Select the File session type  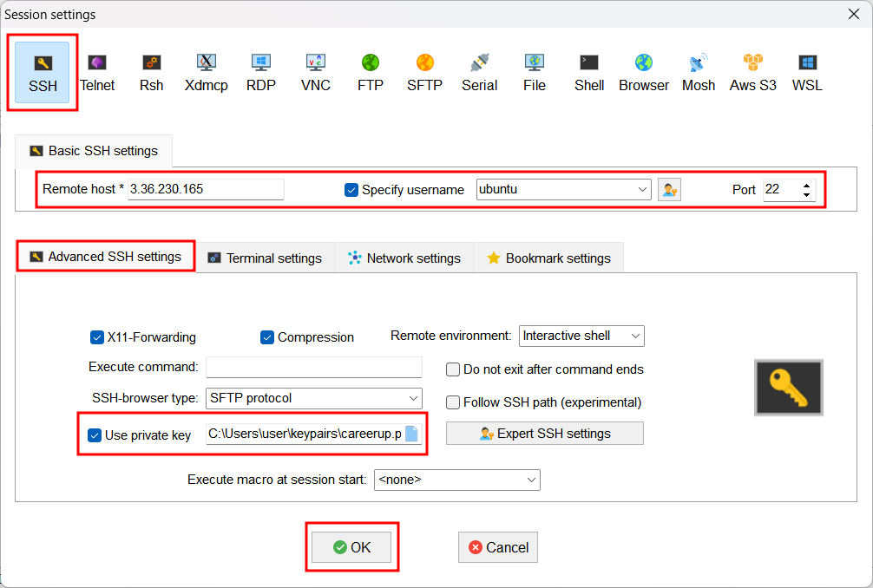pyautogui.click(x=534, y=72)
